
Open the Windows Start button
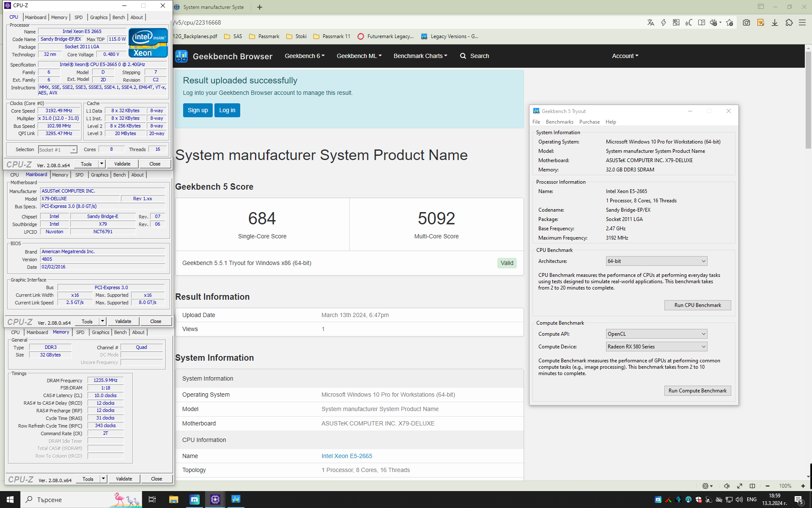(x=10, y=500)
